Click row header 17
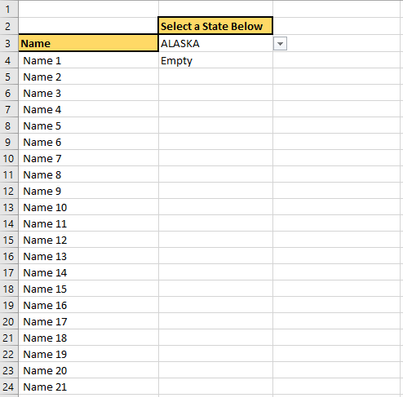 tap(9, 273)
